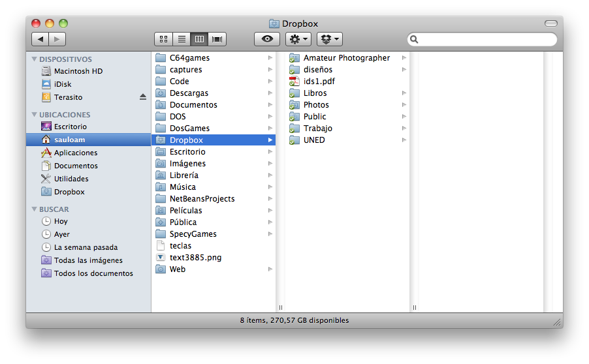The width and height of the screenshot is (589, 364).
Task: Select the Imágenes folder
Action: tap(214, 164)
